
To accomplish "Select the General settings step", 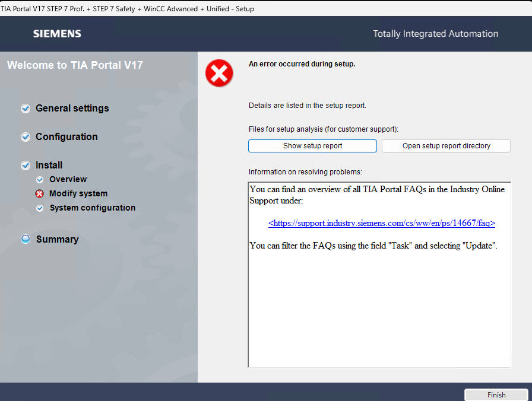I will (x=72, y=108).
